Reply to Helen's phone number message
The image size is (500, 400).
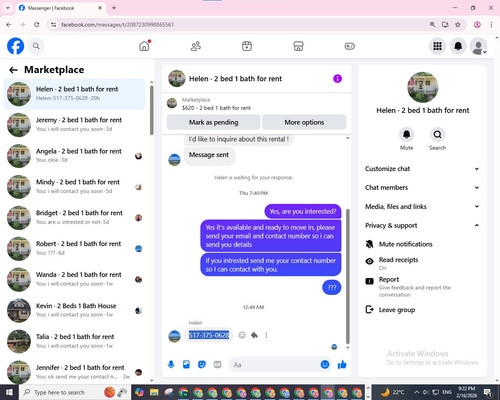tap(254, 335)
